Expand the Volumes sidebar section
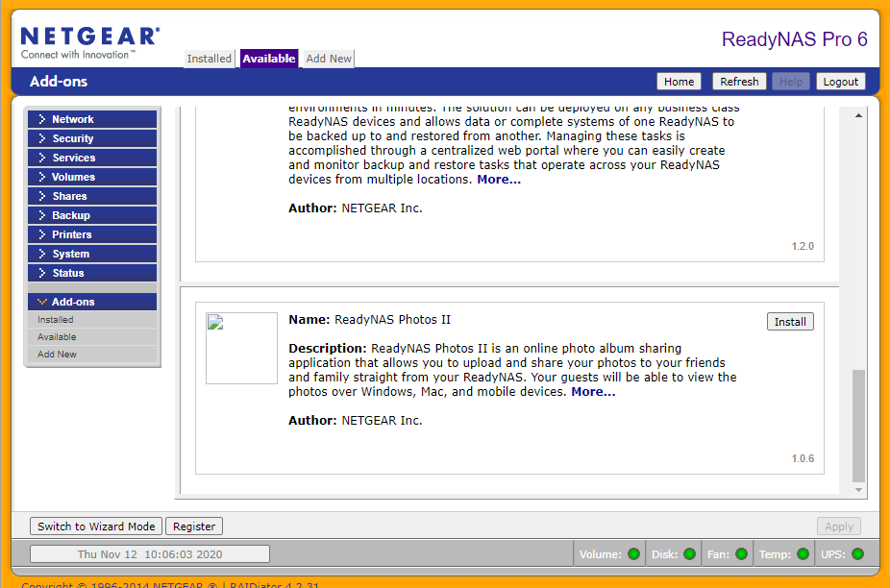 (x=92, y=177)
